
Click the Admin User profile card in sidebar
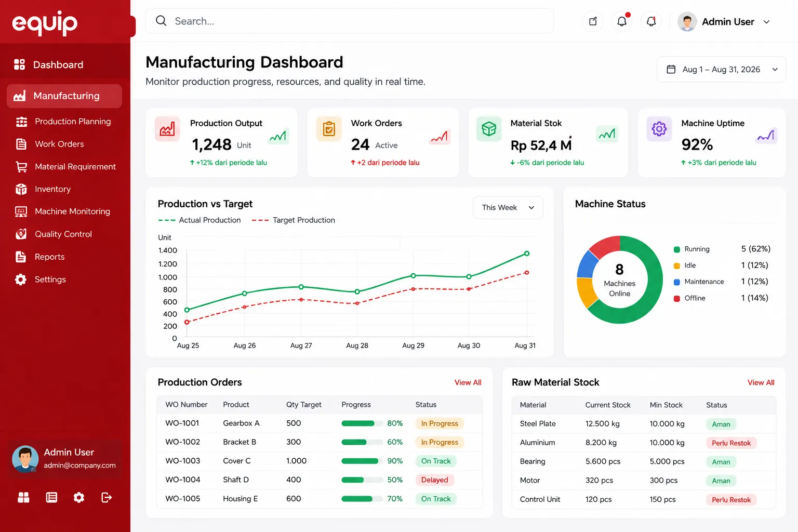64,459
